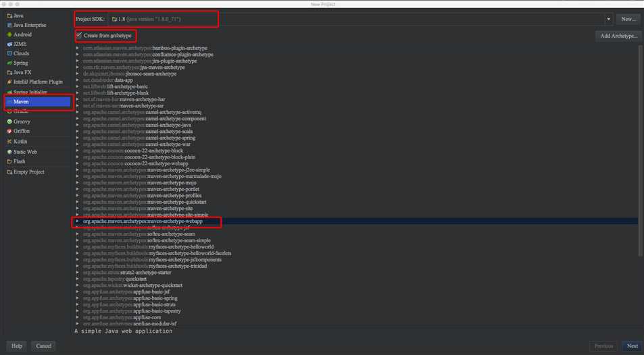Expand the bamboo-plugin-archetype node
Image resolution: width=644 pixels, height=355 pixels.
[x=77, y=48]
